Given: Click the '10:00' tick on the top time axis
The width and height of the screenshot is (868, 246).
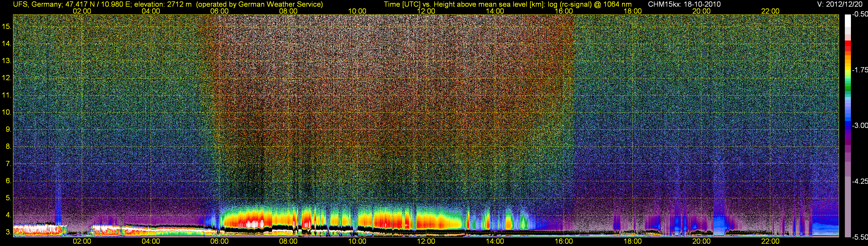Looking at the screenshot, I should pos(357,11).
